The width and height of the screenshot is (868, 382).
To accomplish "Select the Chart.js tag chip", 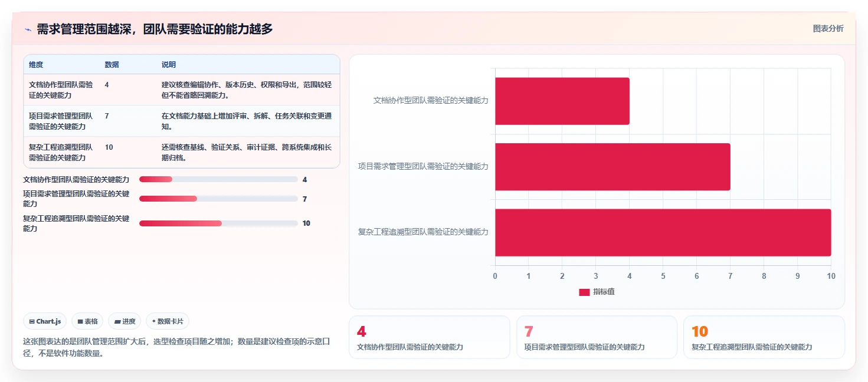I will pos(45,321).
